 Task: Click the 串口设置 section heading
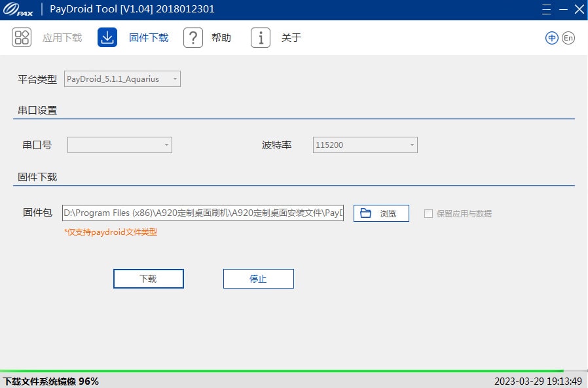[x=37, y=111]
